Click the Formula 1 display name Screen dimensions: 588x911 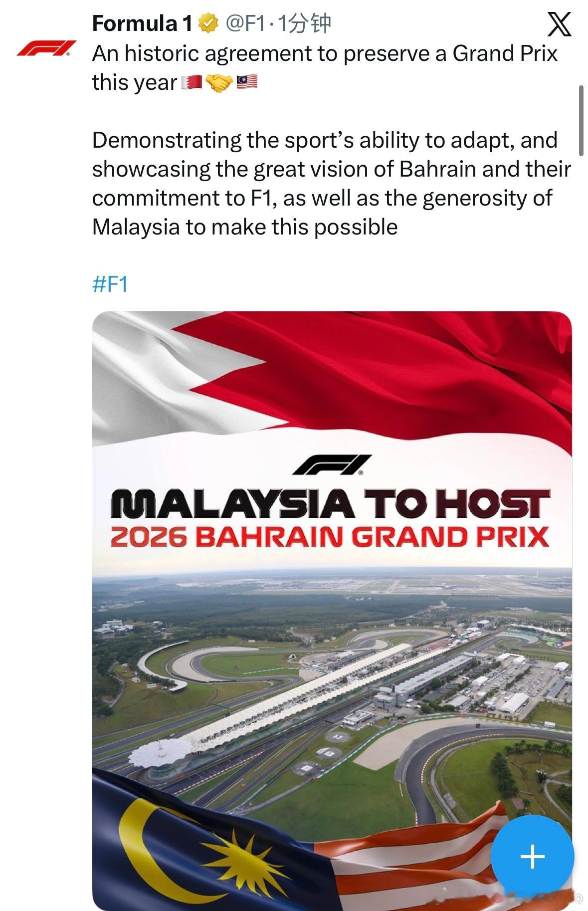(143, 23)
